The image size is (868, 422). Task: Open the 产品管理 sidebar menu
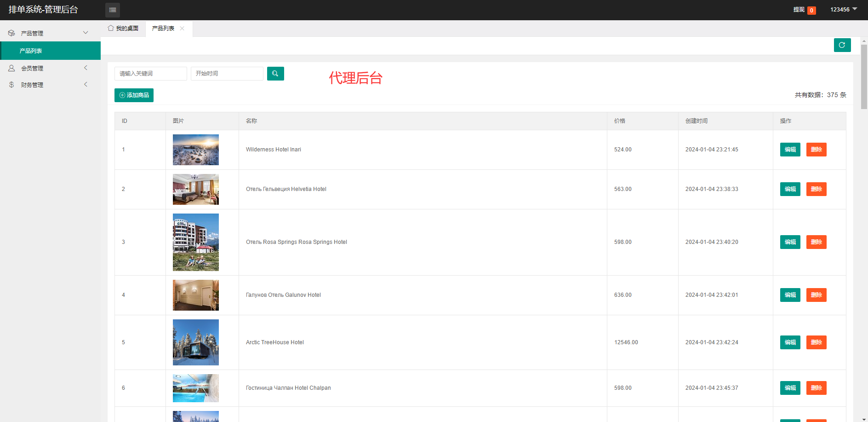[50, 33]
